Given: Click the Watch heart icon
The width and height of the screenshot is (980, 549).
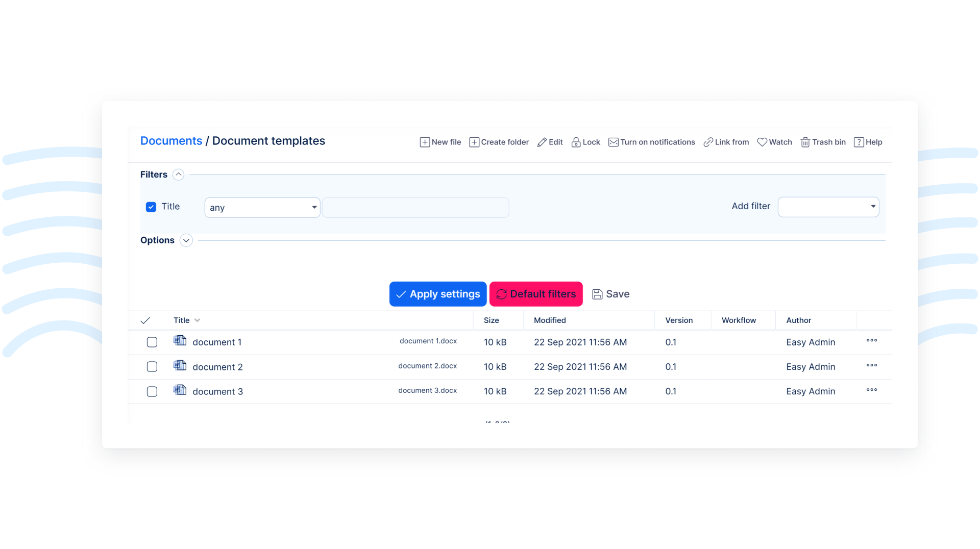Looking at the screenshot, I should coord(762,142).
